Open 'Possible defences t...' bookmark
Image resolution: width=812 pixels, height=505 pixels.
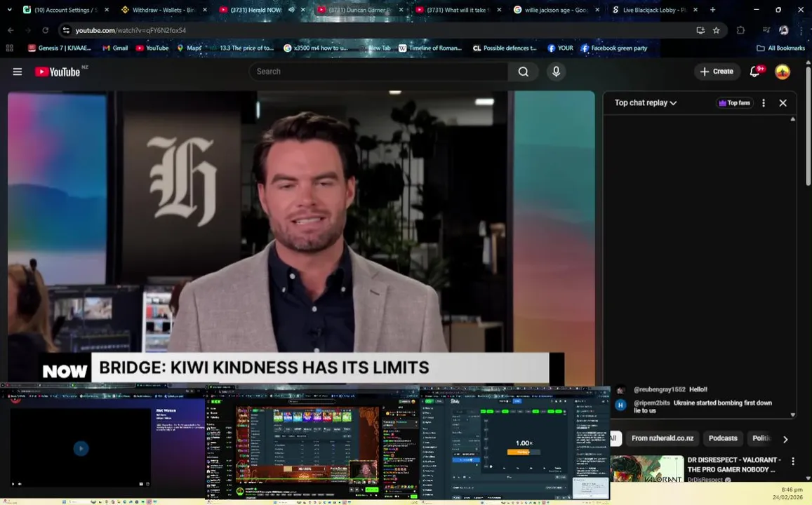pos(505,48)
